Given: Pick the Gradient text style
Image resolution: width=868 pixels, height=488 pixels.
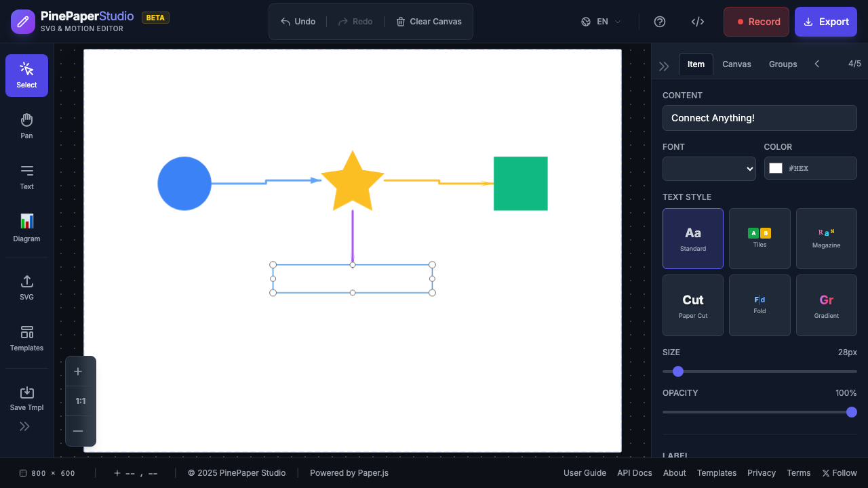Looking at the screenshot, I should (826, 305).
